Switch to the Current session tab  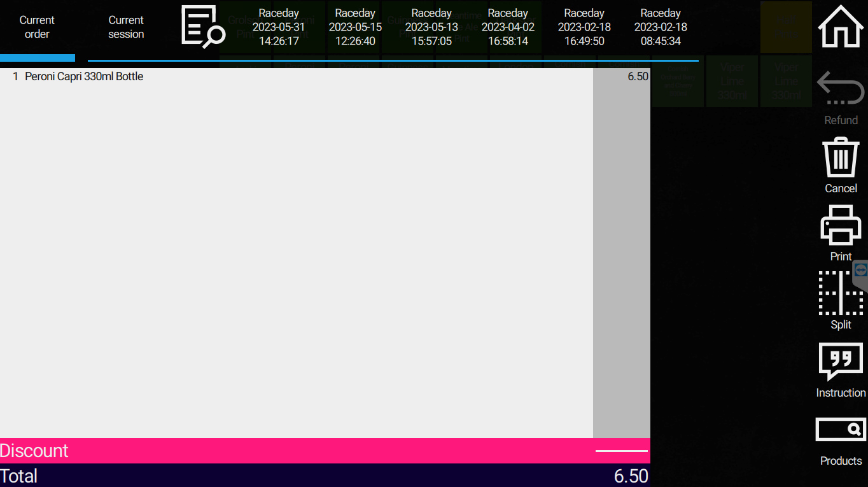[126, 27]
